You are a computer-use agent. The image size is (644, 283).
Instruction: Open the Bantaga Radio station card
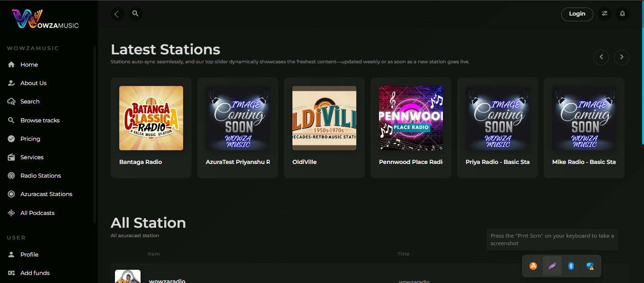151,127
